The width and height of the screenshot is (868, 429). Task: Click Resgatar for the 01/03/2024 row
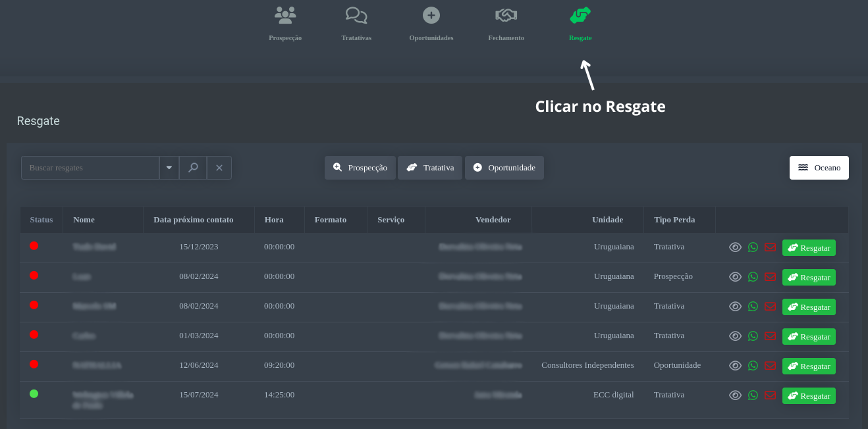tap(809, 336)
